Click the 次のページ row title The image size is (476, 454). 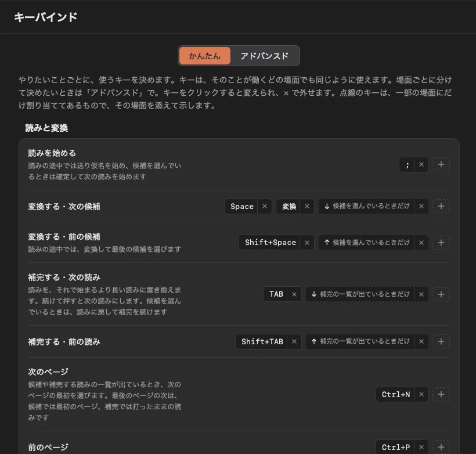tap(48, 372)
